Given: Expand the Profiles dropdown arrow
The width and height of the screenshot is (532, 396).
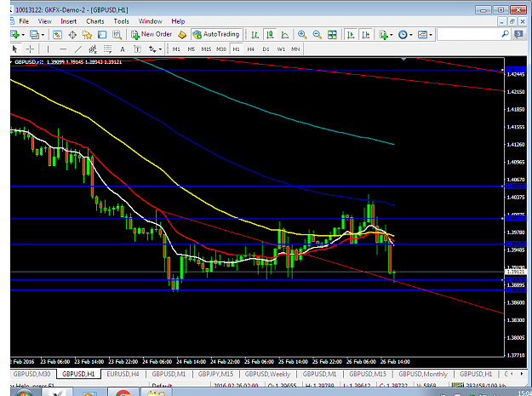Looking at the screenshot, I should click(x=43, y=35).
